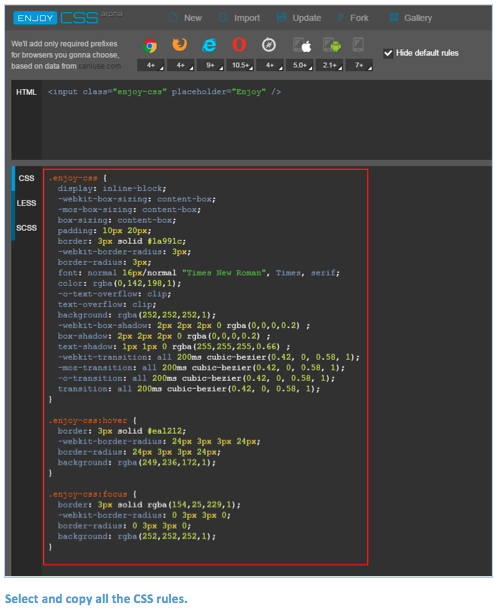
Task: Open Chrome version dropdown showing 4+
Action: click(x=151, y=65)
